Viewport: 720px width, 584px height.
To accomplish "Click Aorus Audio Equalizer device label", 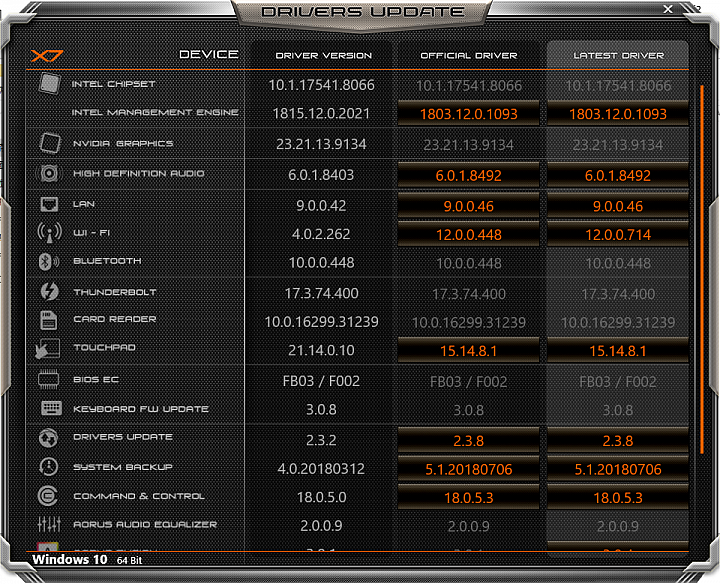I will click(145, 524).
